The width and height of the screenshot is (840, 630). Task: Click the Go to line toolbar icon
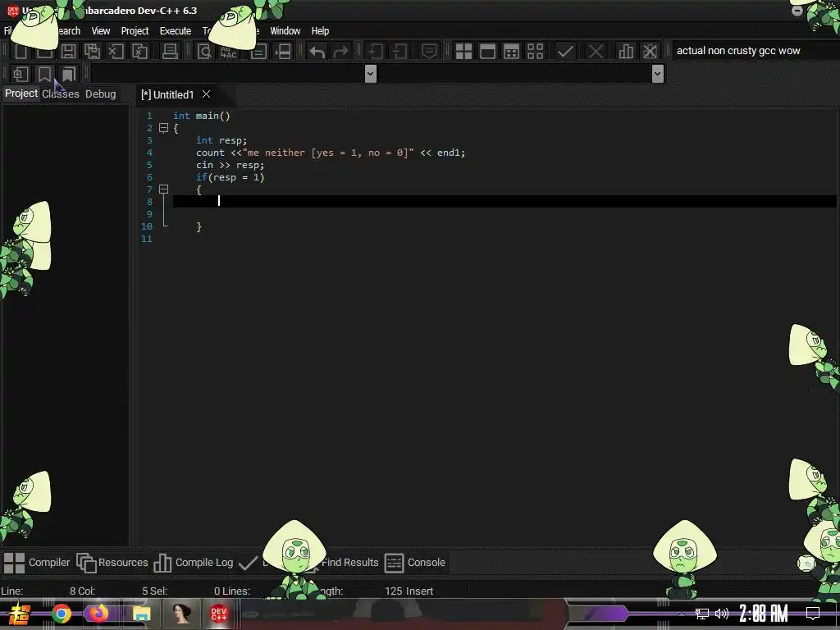[283, 52]
